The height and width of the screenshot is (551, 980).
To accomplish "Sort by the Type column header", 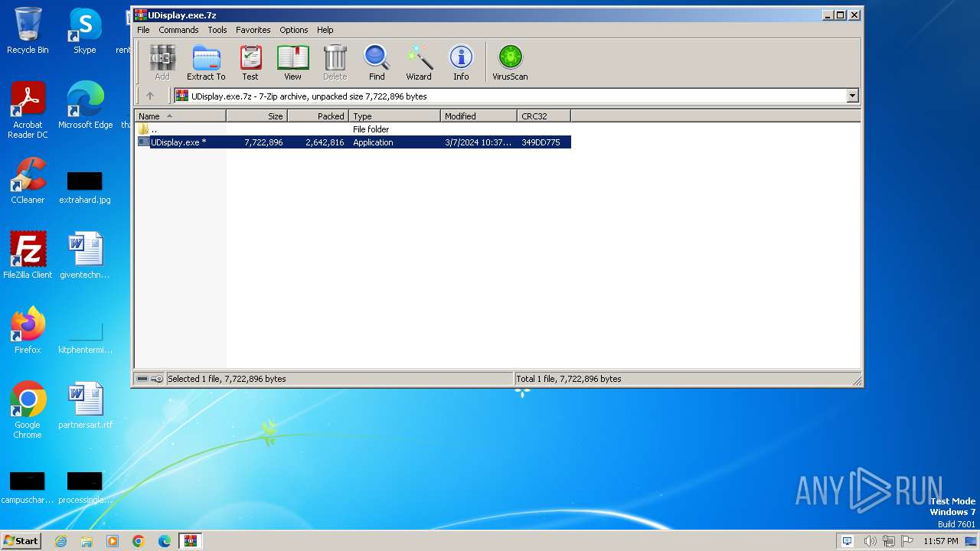I will pyautogui.click(x=395, y=116).
